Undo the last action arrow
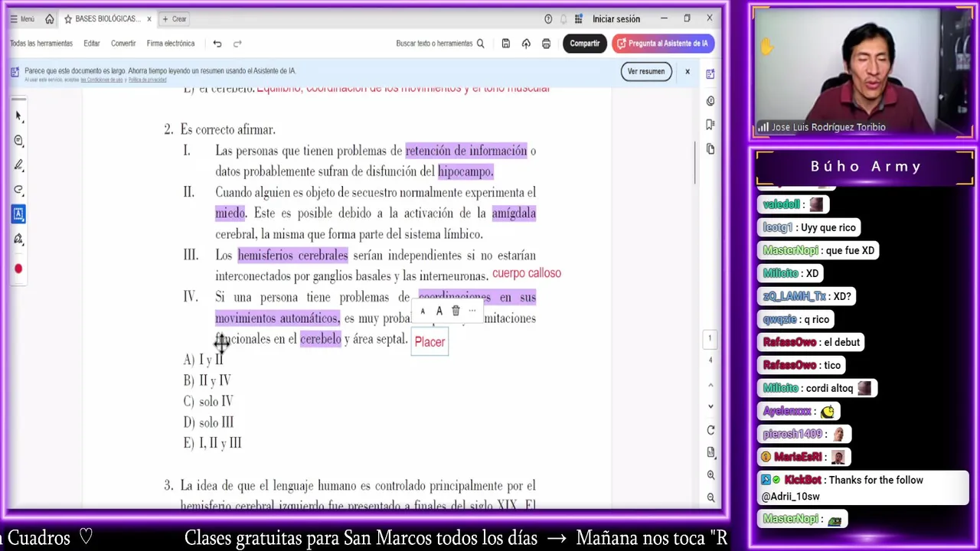The width and height of the screenshot is (980, 551). tap(217, 44)
